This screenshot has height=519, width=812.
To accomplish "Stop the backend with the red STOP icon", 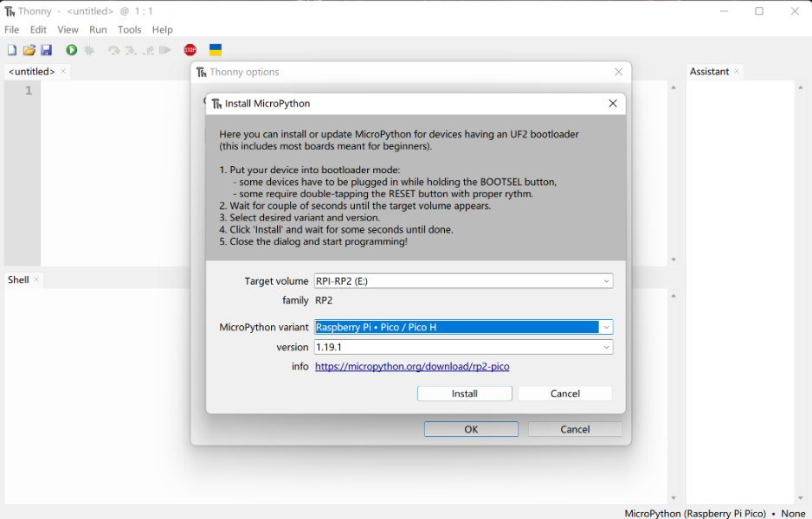I will click(x=190, y=49).
